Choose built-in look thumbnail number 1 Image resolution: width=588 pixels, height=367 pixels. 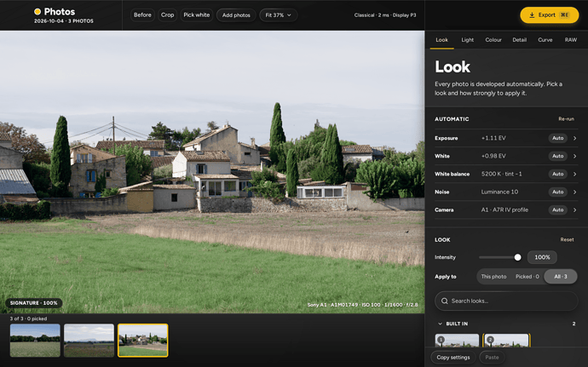(x=457, y=341)
